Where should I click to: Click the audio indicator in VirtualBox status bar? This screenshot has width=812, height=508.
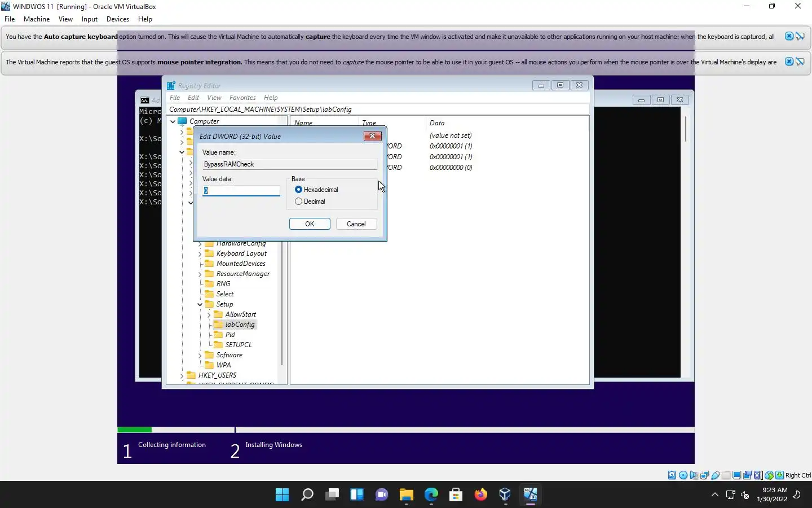point(694,475)
